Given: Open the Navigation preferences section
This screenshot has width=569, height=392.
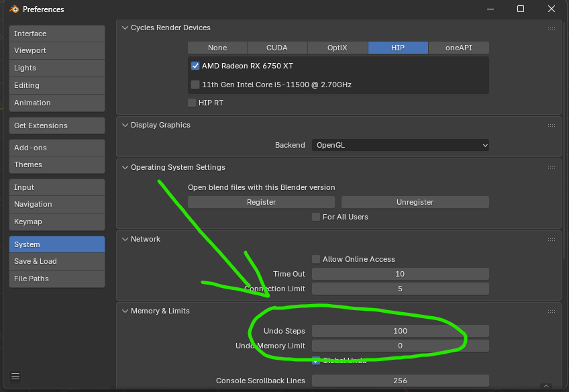Looking at the screenshot, I should [57, 204].
